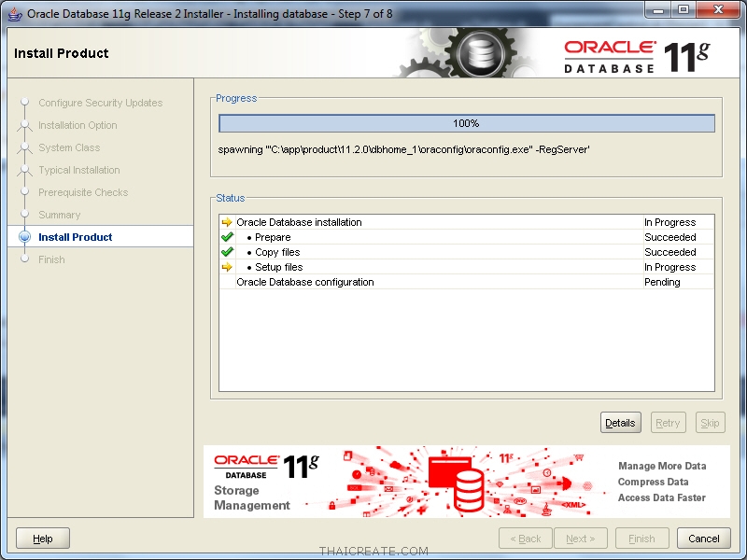Click the disabled Retry button
The width and height of the screenshot is (747, 560).
pyautogui.click(x=668, y=423)
